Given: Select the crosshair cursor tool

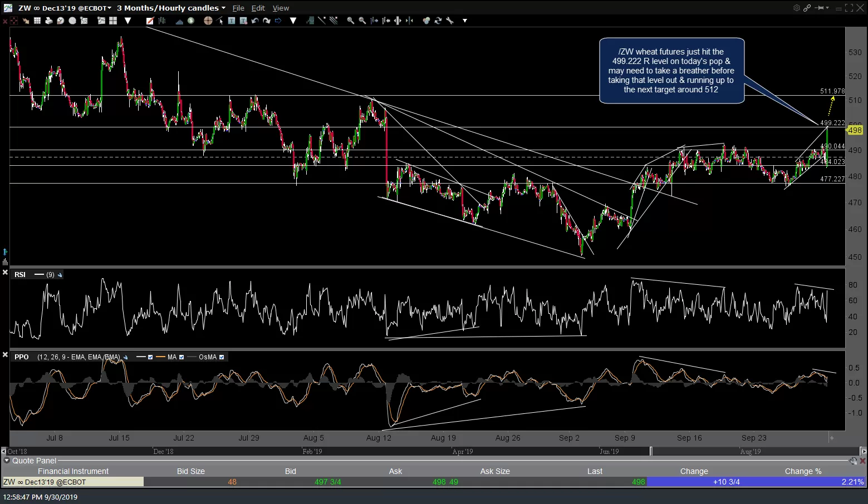Looking at the screenshot, I should pos(208,21).
